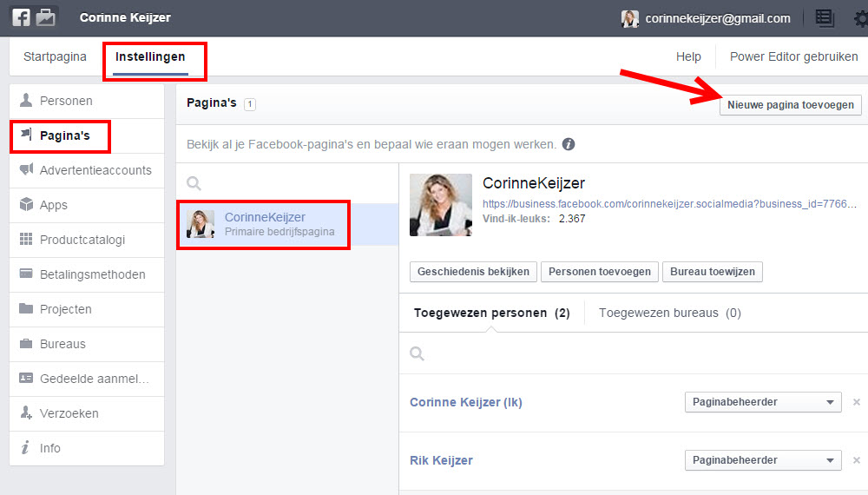Open the business.facebook.com page URL link
The image size is (868, 495).
pyautogui.click(x=669, y=204)
